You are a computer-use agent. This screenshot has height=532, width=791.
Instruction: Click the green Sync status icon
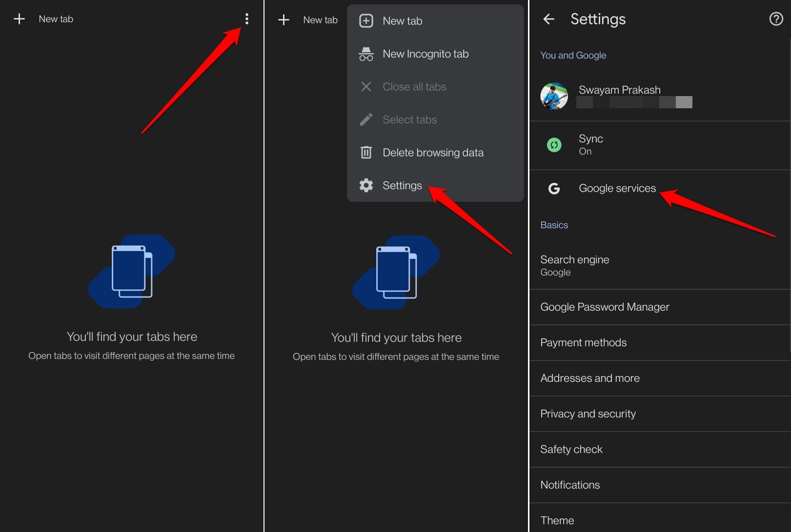tap(554, 145)
